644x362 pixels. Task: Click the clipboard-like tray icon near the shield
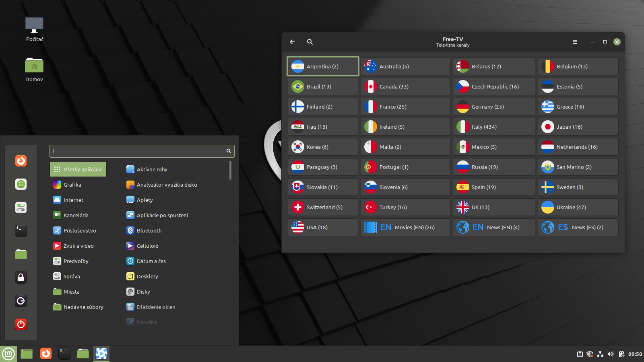[580, 354]
